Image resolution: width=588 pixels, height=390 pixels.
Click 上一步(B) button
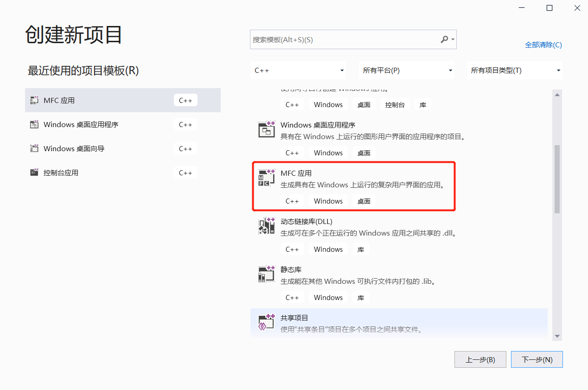[x=480, y=359]
